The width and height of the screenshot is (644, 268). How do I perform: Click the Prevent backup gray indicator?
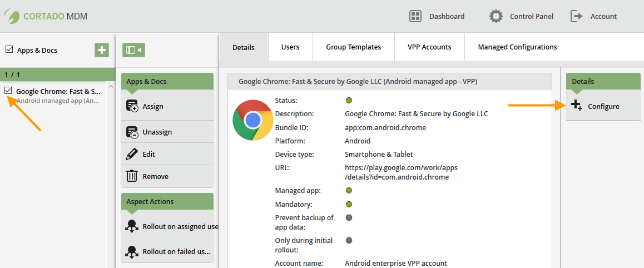pos(349,217)
